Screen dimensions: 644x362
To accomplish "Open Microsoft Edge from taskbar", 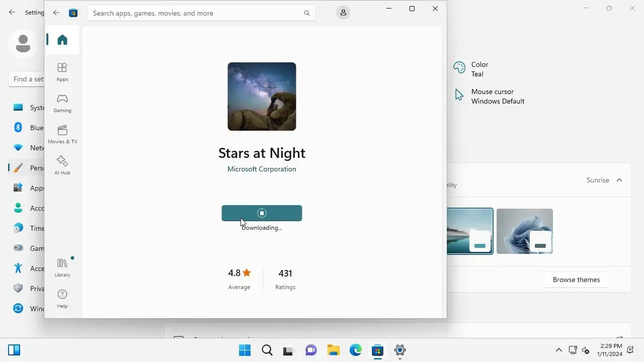I will (x=356, y=350).
